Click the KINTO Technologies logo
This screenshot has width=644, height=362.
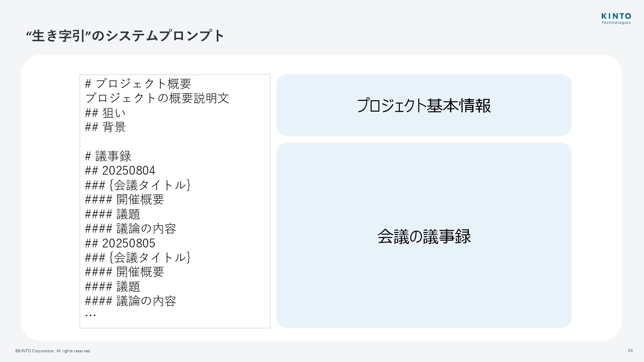[616, 19]
